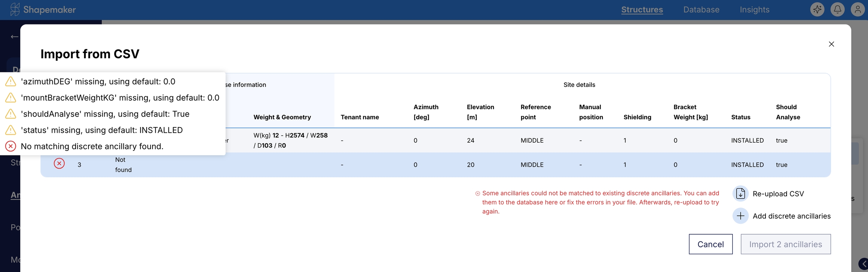This screenshot has width=868, height=272.
Task: Click the 'No matching discrete ancillary' error icon
Action: (x=11, y=146)
